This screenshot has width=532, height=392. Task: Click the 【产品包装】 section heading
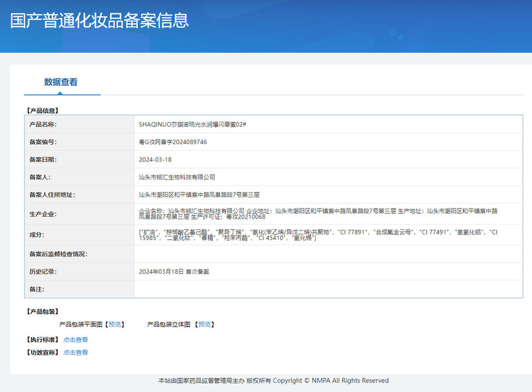tap(42, 311)
